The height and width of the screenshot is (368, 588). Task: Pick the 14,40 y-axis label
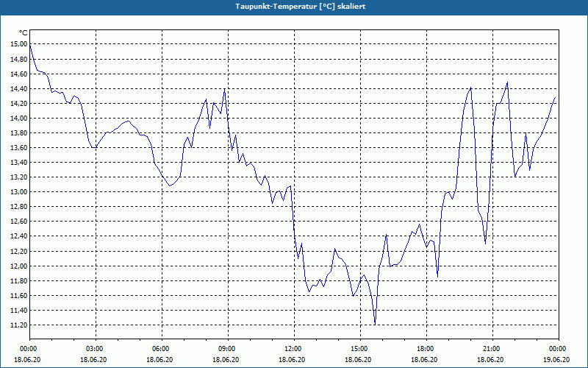(20, 88)
